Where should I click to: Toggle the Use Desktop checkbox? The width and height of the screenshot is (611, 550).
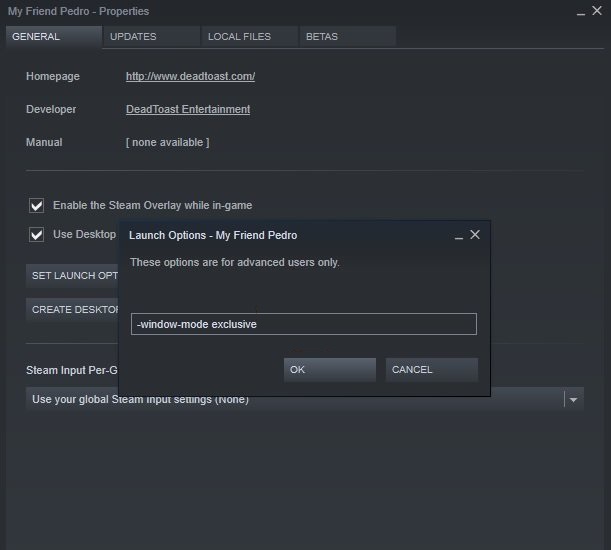click(x=37, y=235)
